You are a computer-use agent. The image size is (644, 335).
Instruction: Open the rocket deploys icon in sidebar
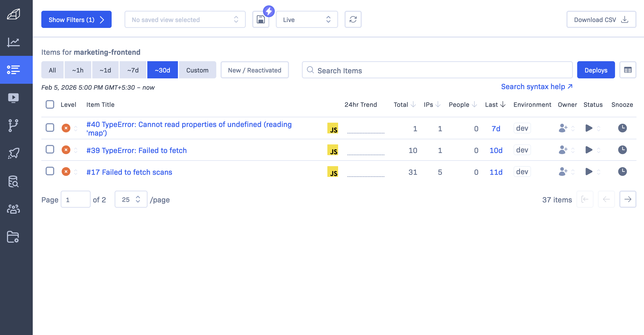pos(13,154)
